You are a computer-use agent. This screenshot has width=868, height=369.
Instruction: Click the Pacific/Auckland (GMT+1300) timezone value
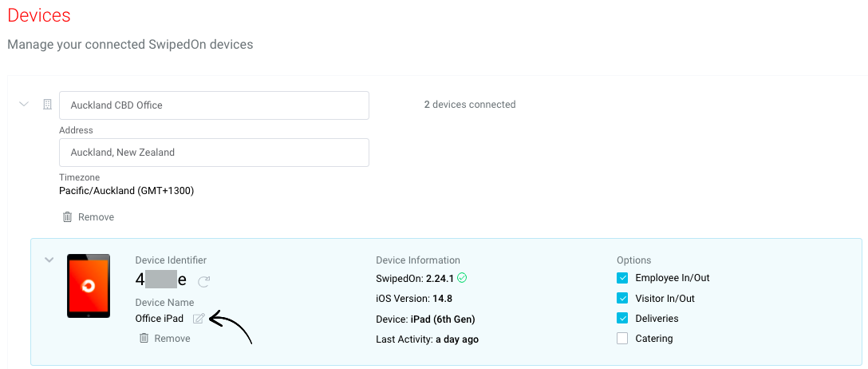(127, 191)
